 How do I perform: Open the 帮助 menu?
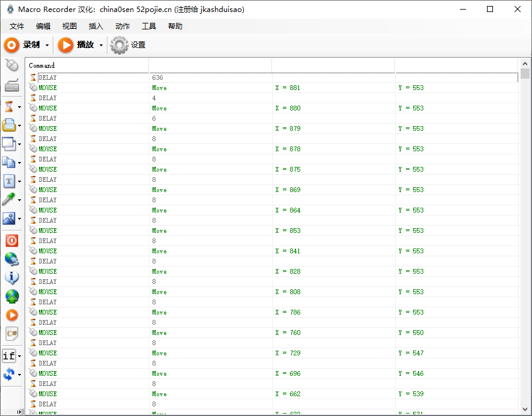coord(175,26)
